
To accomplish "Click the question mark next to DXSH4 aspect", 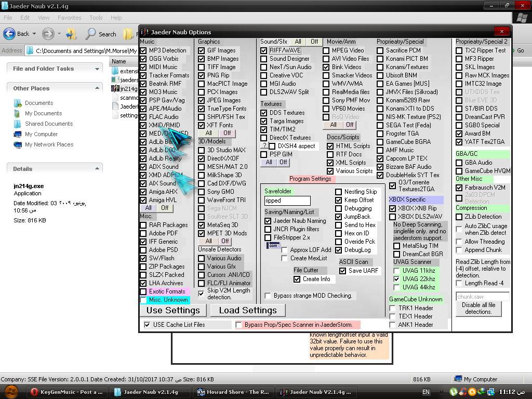I will point(264,145).
